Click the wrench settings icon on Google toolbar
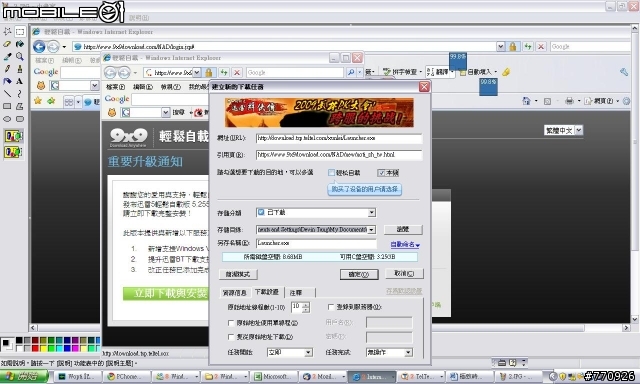Viewport: 640px width, 384px height. pos(624,72)
